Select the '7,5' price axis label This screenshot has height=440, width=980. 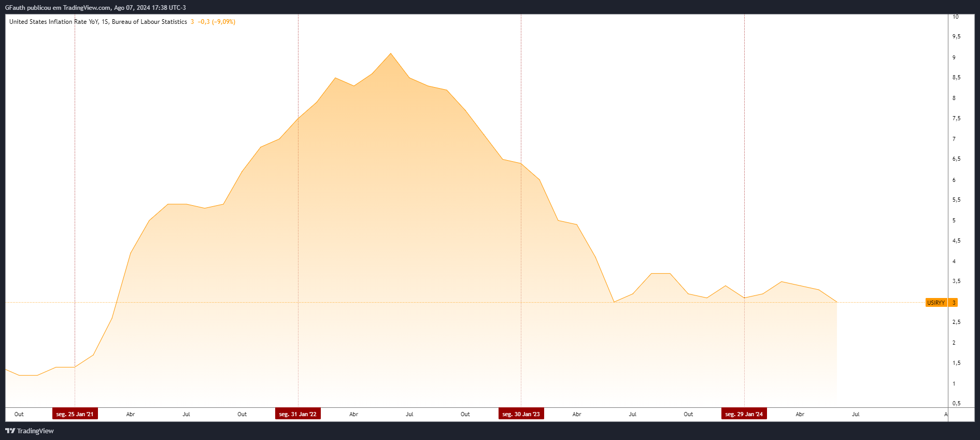point(956,118)
